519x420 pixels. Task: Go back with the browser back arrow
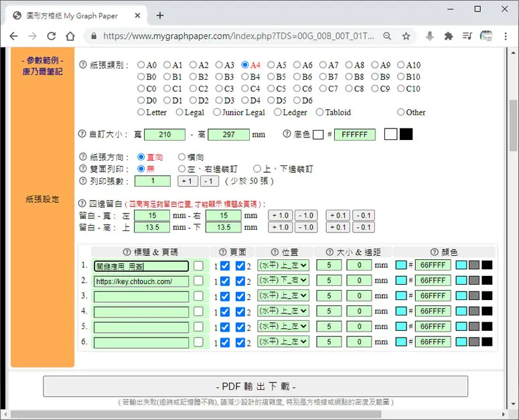13,36
